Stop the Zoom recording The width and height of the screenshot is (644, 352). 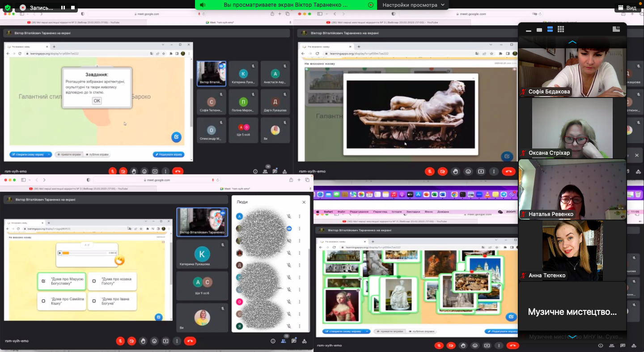(x=73, y=8)
